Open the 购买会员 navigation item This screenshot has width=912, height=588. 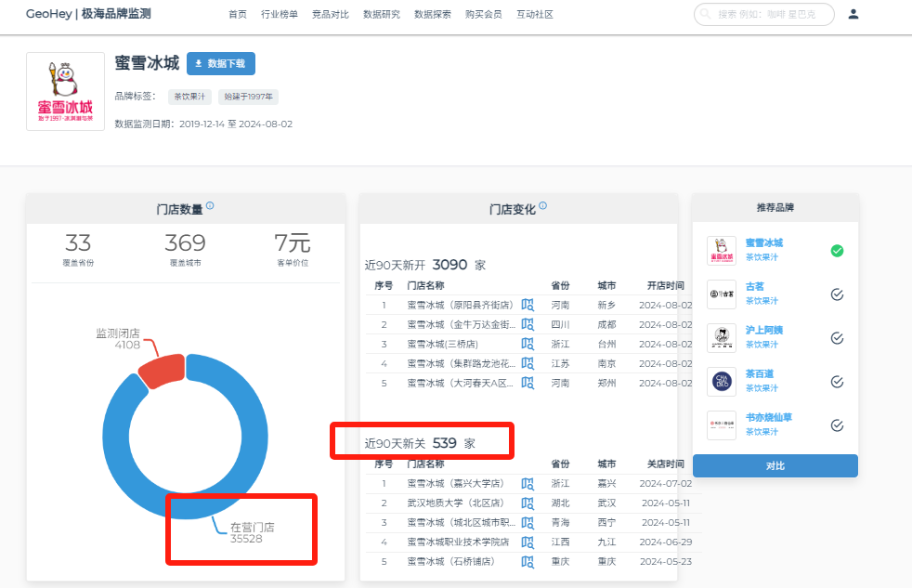pos(484,14)
